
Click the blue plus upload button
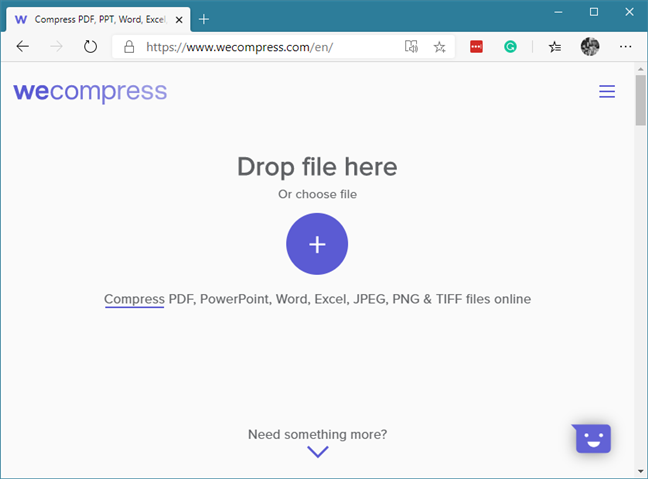click(317, 244)
